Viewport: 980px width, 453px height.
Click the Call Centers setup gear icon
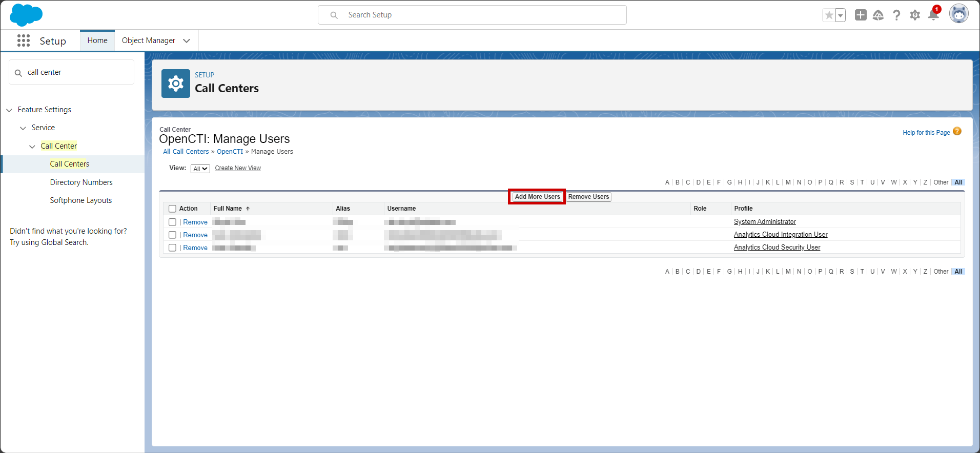[x=176, y=84]
